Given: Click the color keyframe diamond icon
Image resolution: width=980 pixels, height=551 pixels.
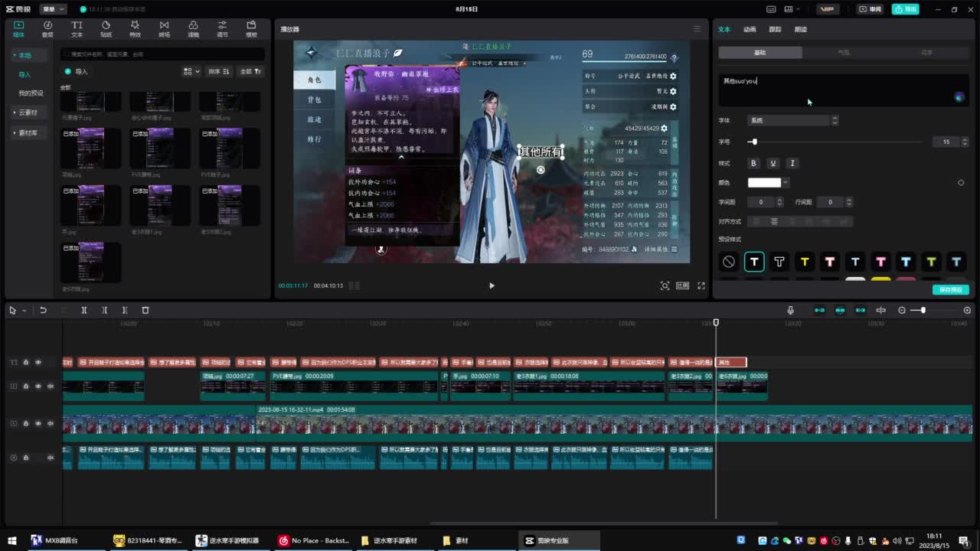Looking at the screenshot, I should click(961, 182).
